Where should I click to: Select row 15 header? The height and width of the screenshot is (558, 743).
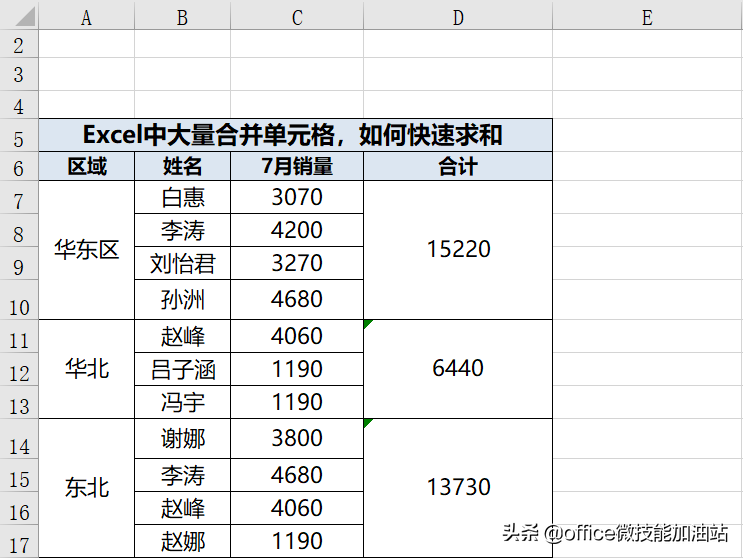click(x=19, y=475)
